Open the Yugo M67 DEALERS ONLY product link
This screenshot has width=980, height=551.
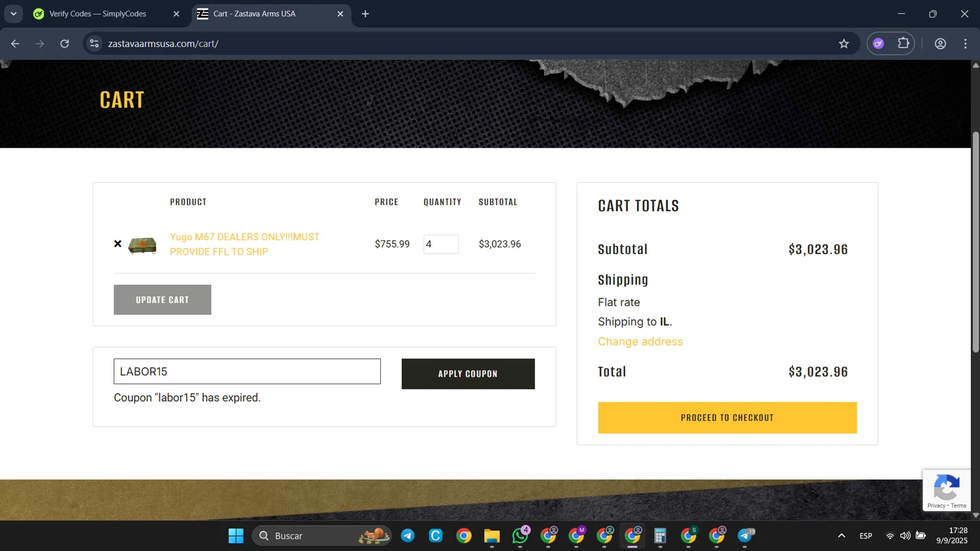click(244, 244)
